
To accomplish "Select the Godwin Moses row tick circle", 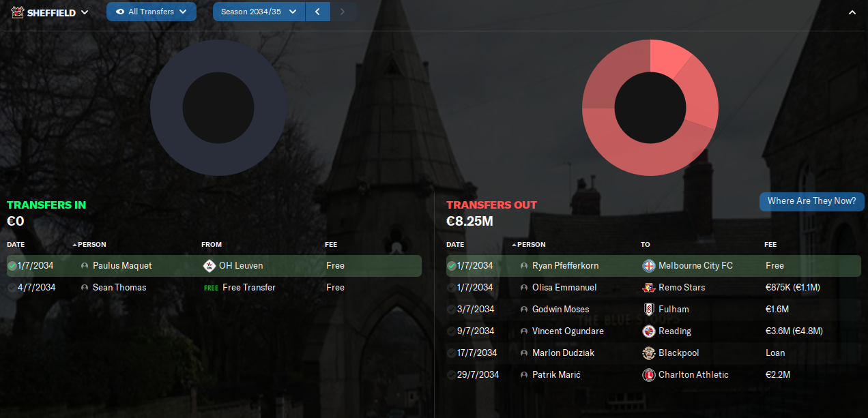I will pyautogui.click(x=452, y=310).
